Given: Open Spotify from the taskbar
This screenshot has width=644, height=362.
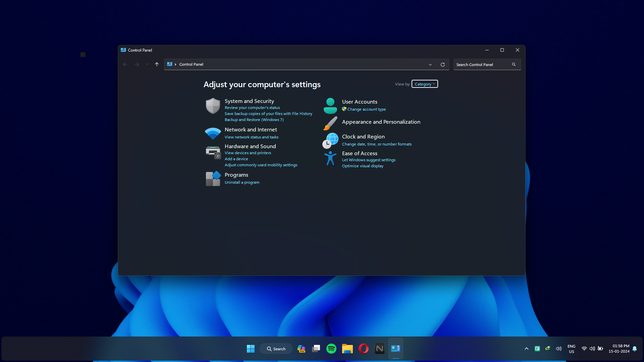Looking at the screenshot, I should (331, 349).
